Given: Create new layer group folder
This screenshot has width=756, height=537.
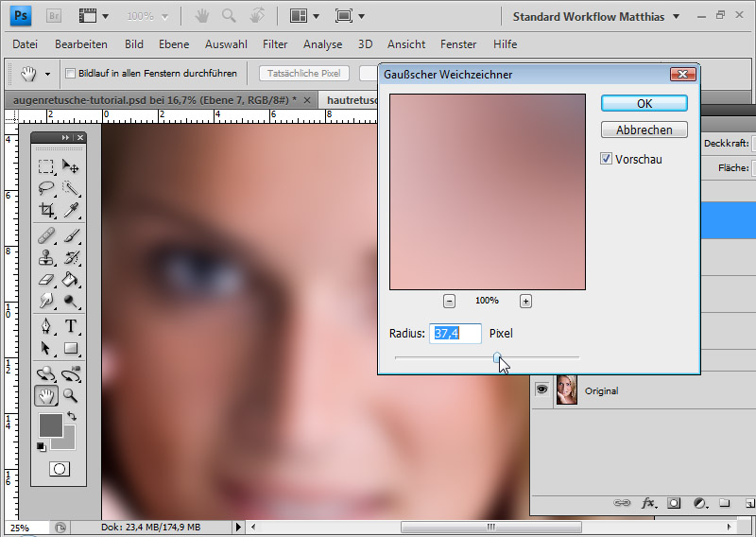Looking at the screenshot, I should (724, 503).
